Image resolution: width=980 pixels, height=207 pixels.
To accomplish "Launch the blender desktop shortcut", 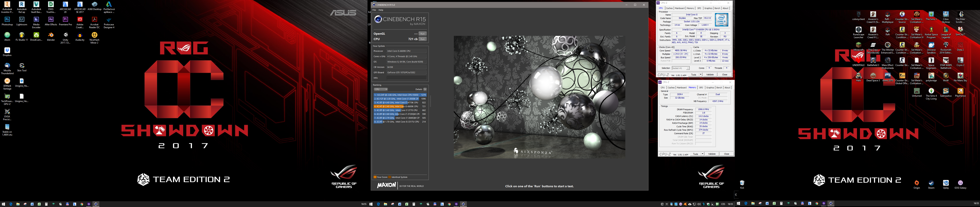I will pos(51,37).
